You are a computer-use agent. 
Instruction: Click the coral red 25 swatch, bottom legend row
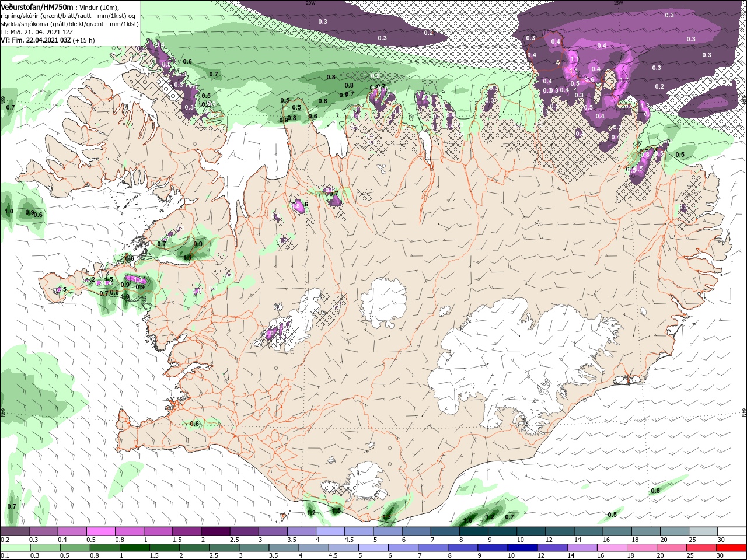click(x=702, y=548)
